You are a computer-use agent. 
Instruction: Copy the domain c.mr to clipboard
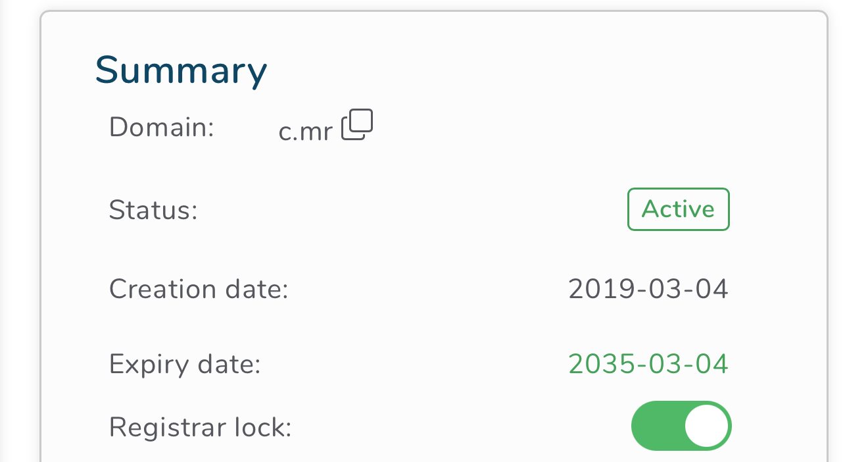click(357, 125)
